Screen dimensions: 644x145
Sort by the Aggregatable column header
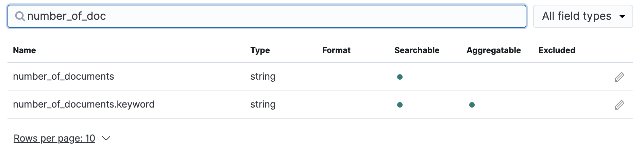pyautogui.click(x=494, y=50)
